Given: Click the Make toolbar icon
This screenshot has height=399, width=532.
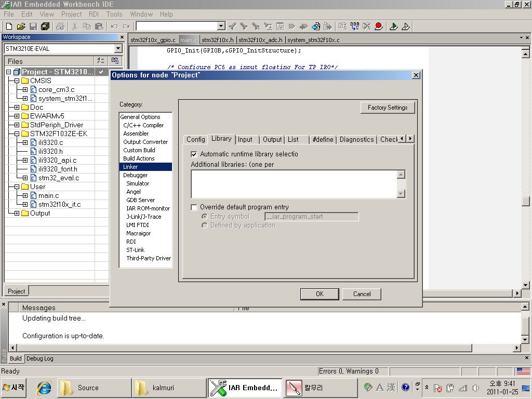Looking at the screenshot, I should [x=355, y=26].
